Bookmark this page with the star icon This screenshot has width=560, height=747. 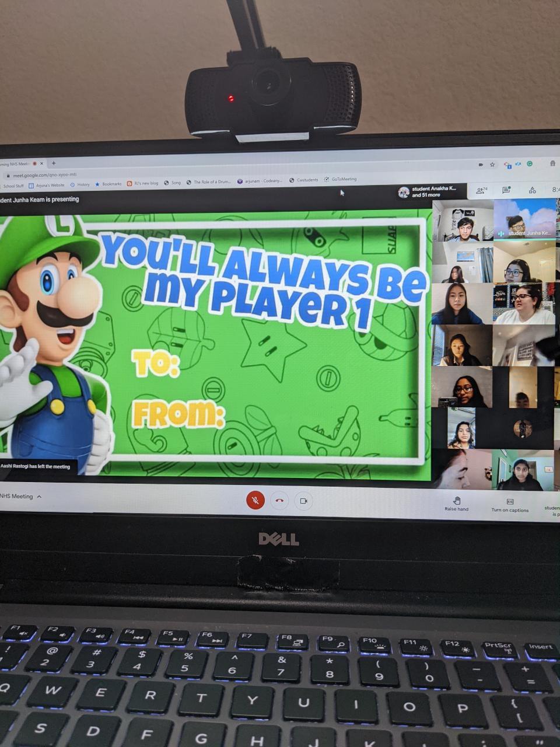tap(492, 165)
